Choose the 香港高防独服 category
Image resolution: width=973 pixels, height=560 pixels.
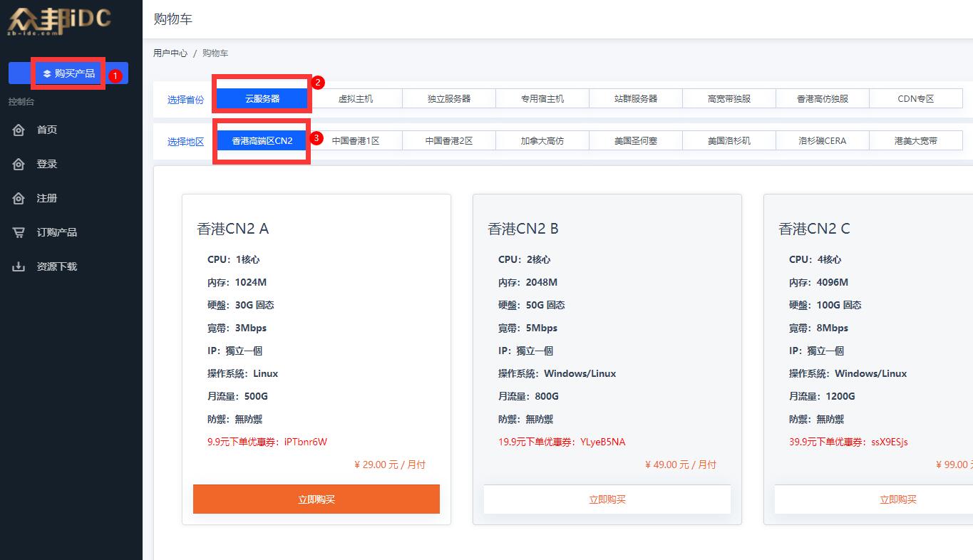823,99
